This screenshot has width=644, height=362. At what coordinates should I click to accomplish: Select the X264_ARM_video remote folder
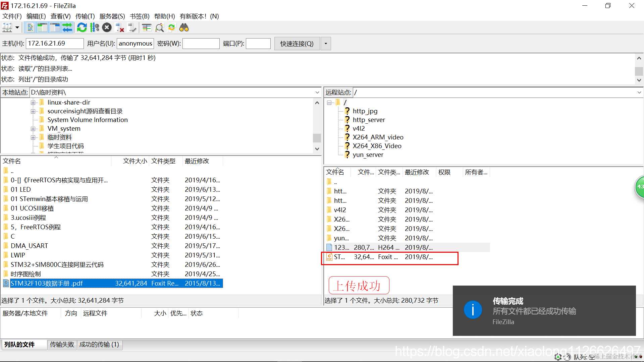378,137
